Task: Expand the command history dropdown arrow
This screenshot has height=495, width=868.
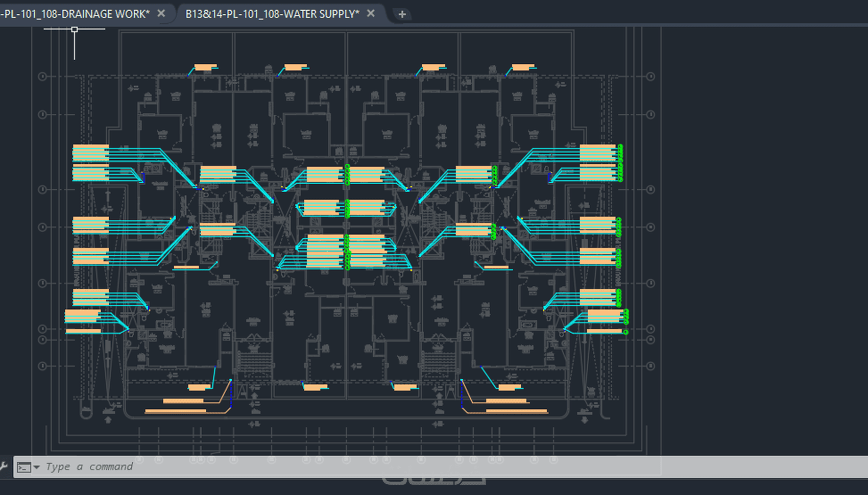Action: click(36, 467)
